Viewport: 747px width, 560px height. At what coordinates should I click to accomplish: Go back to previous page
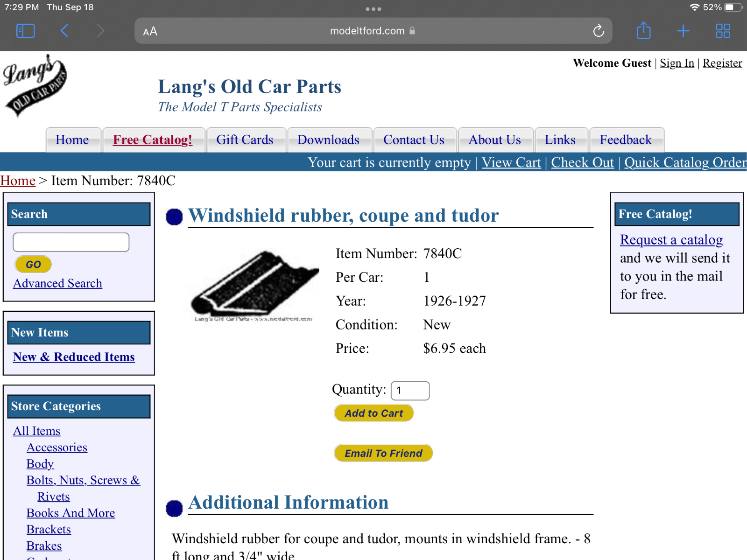coord(64,31)
